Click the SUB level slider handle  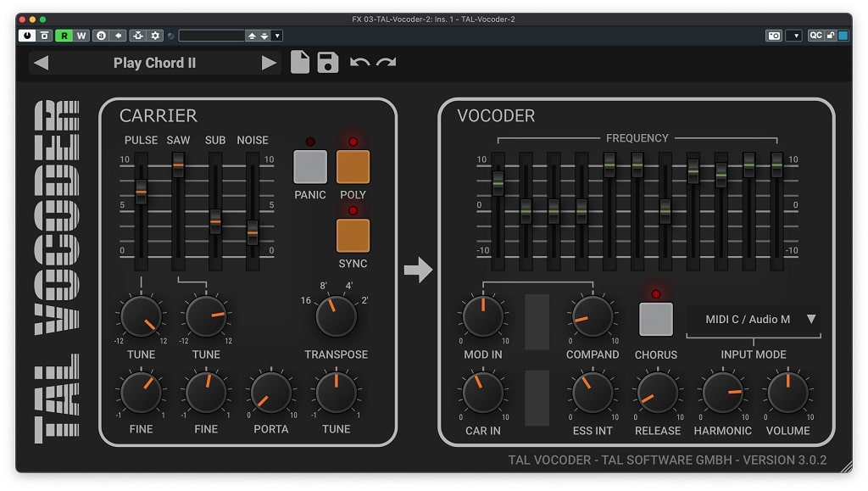215,222
